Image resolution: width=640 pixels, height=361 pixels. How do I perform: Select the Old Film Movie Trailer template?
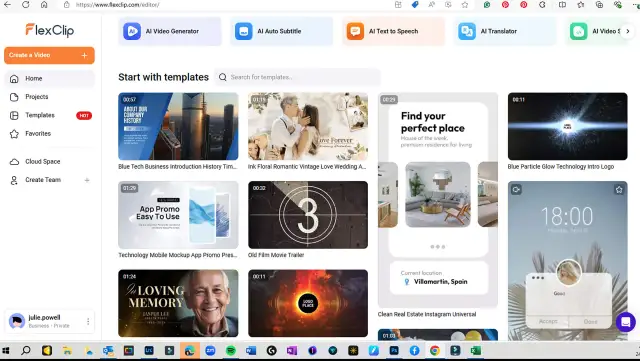308,215
